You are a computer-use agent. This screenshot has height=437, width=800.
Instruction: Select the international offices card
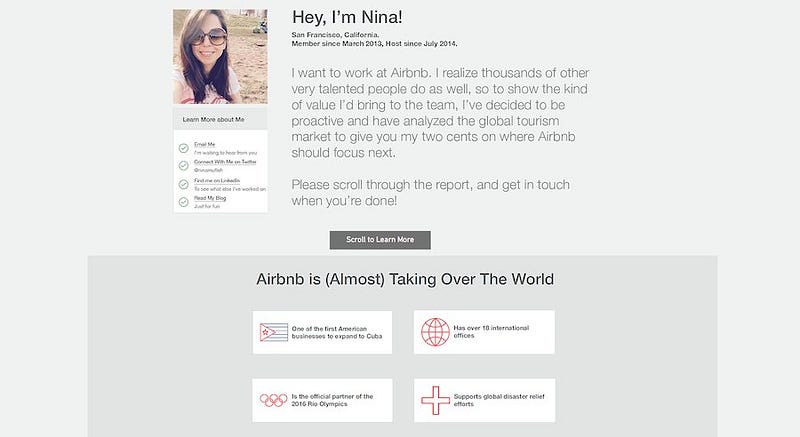click(x=484, y=332)
